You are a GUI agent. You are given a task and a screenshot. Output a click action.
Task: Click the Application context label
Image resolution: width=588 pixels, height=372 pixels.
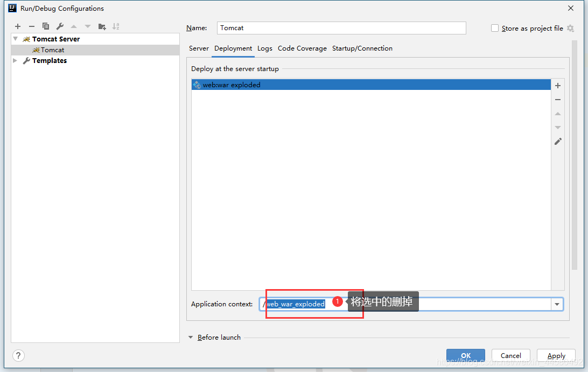222,304
